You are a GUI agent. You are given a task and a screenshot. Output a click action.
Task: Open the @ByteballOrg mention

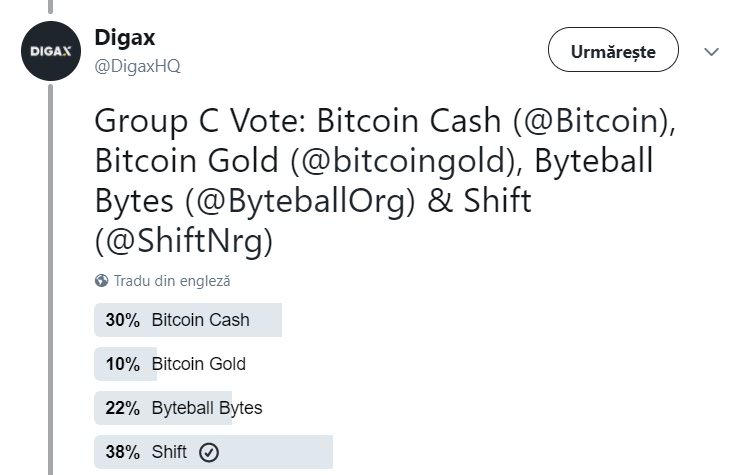299,202
